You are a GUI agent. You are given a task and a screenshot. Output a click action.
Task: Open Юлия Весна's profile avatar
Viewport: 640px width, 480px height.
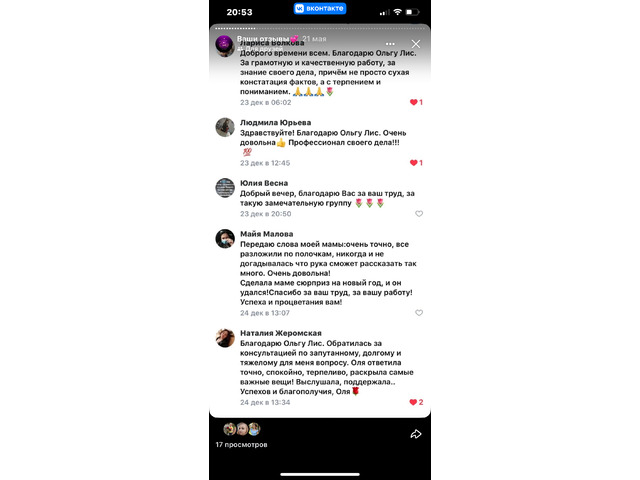225,188
